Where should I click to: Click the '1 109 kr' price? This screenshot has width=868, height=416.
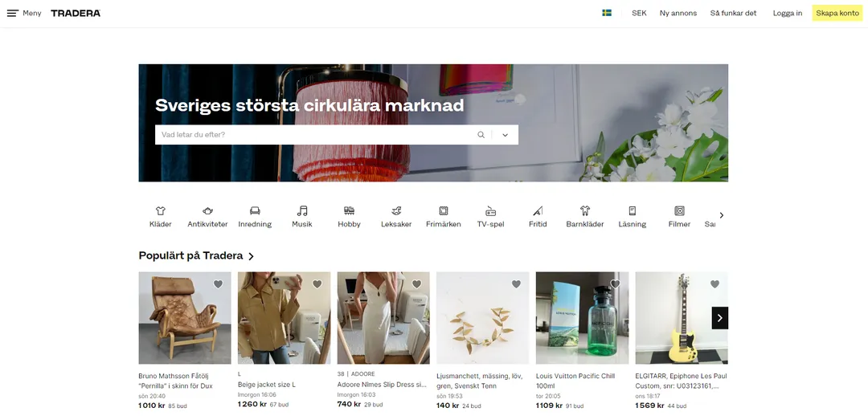550,406
